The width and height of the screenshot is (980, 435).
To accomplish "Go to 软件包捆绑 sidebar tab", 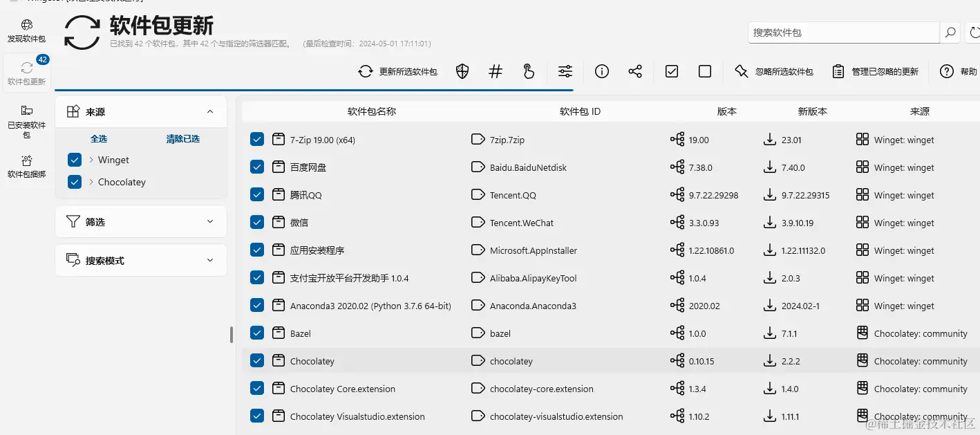I will coord(26,167).
